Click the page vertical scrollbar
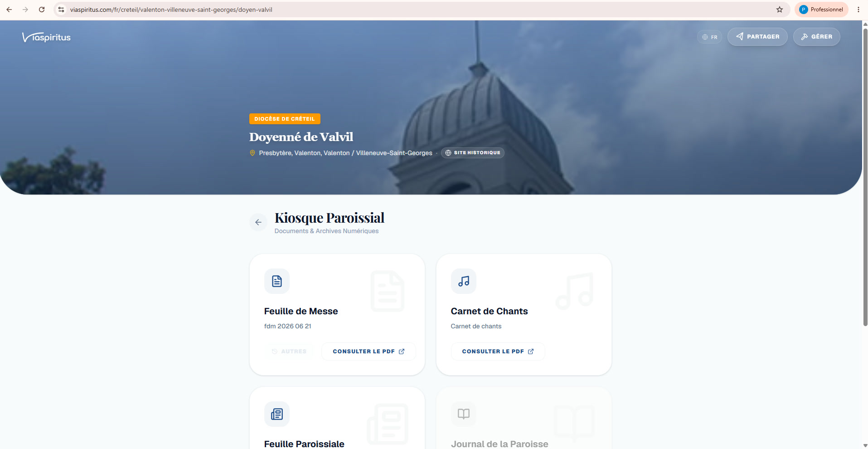Image resolution: width=868 pixels, height=449 pixels. pos(865,177)
